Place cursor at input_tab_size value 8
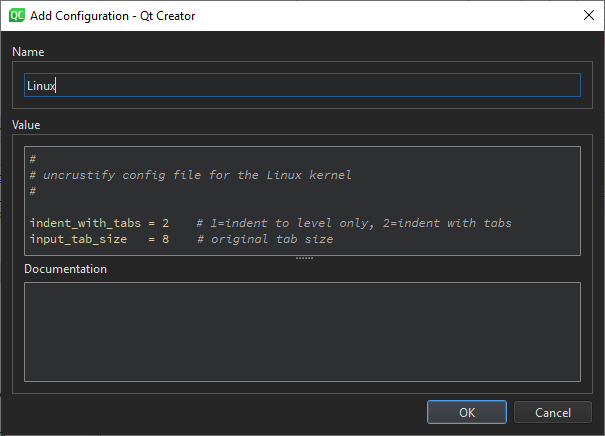This screenshot has height=436, width=605. 166,239
